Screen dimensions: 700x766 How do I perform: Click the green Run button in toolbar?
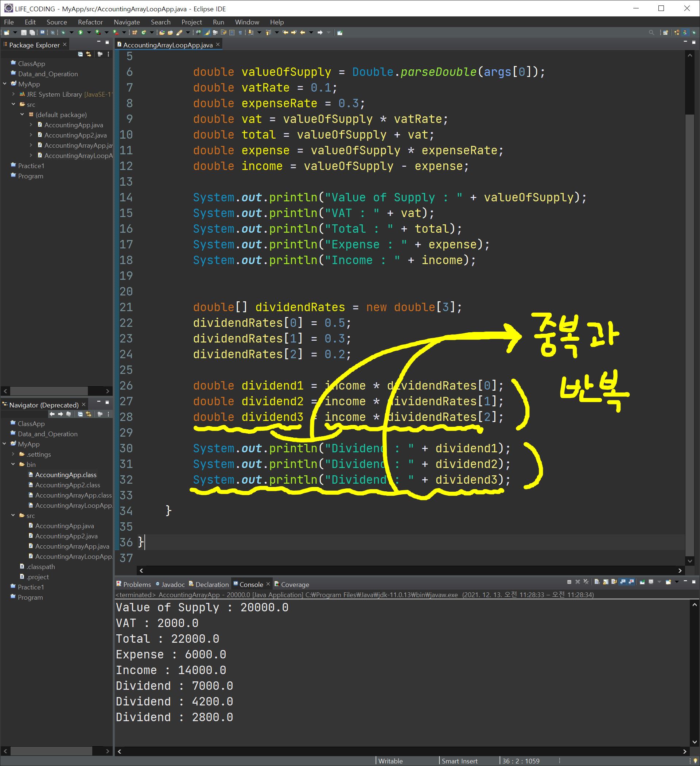click(x=81, y=33)
